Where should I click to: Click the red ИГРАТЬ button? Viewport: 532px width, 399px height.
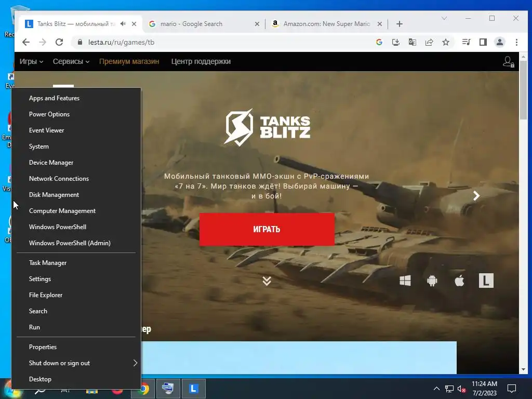267,229
